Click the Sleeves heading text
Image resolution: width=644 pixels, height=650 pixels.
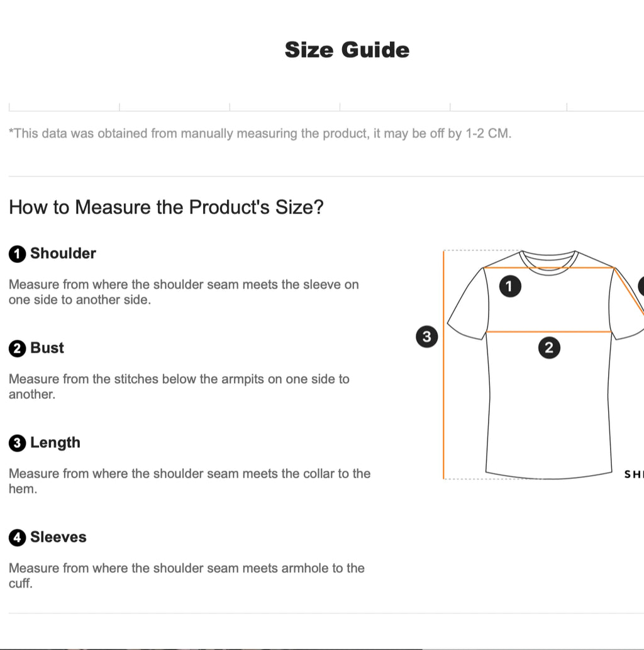coord(58,537)
